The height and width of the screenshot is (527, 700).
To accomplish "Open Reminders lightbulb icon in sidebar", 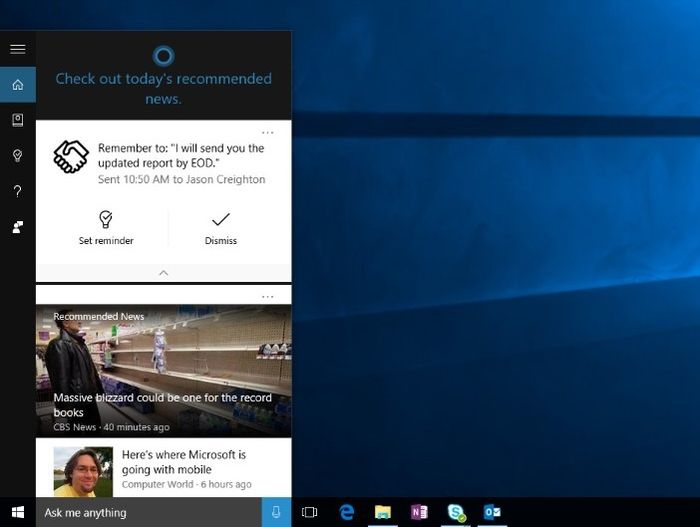I will (x=17, y=156).
